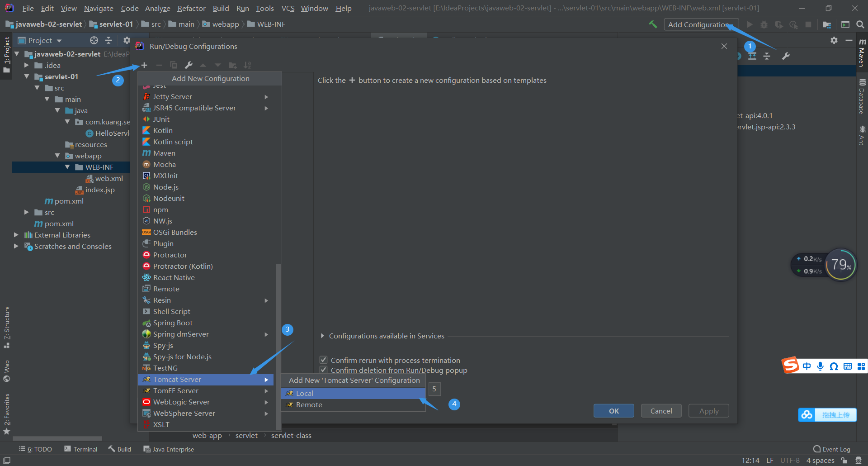This screenshot has height=466, width=868.
Task: Toggle Confirm rerun with process termination
Action: pyautogui.click(x=324, y=360)
